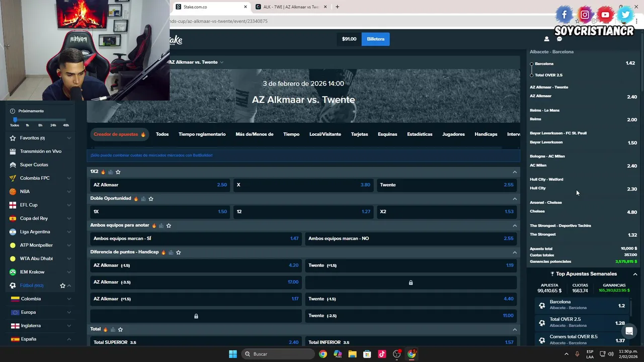Viewport: 644px width, 362px height.
Task: Open the Más de/Menos de tab
Action: coord(254,134)
